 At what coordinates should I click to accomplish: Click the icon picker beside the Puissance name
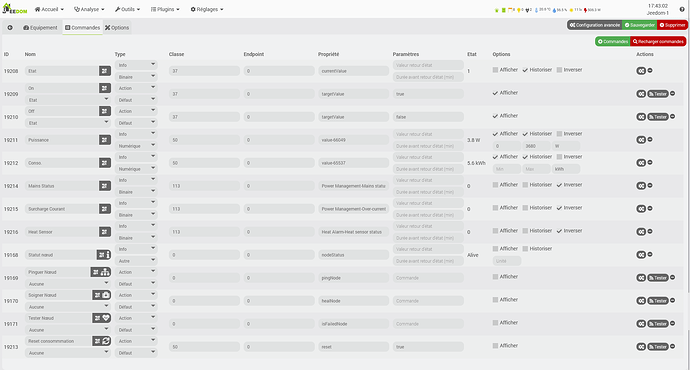(x=105, y=140)
